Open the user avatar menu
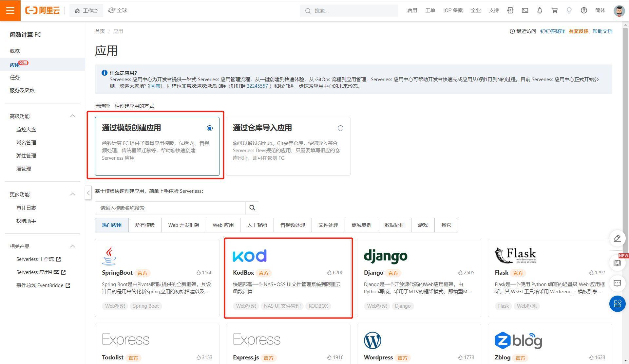The width and height of the screenshot is (629, 364). click(619, 10)
